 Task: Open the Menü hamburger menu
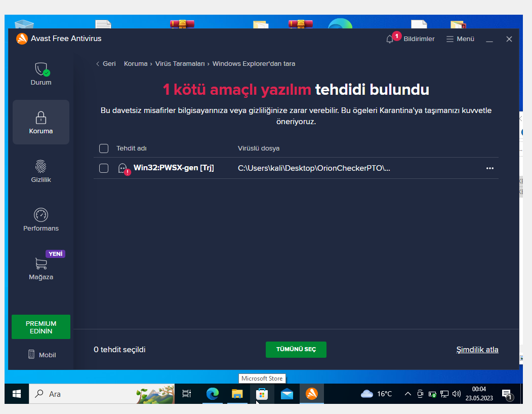pyautogui.click(x=460, y=39)
